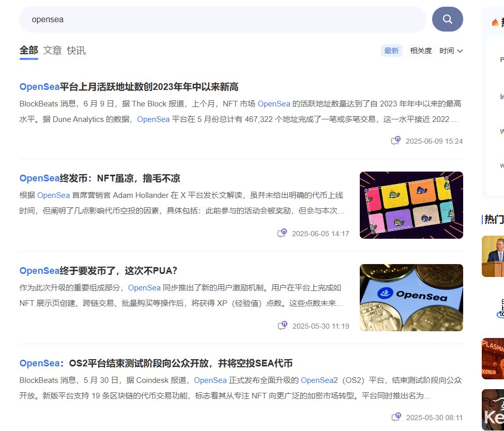Sort results by 相关度
This screenshot has height=431, width=504.
420,51
